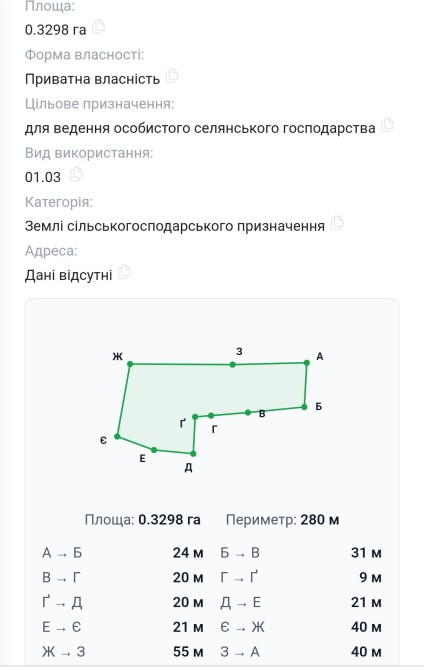Screen dimensions: 424x670
Task: Copy the land category text
Action: (337, 223)
